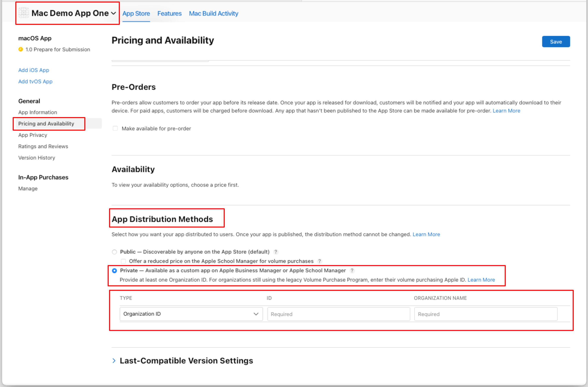Click help icon next to Public option
Screen dimensions: 588x387
[x=276, y=252]
